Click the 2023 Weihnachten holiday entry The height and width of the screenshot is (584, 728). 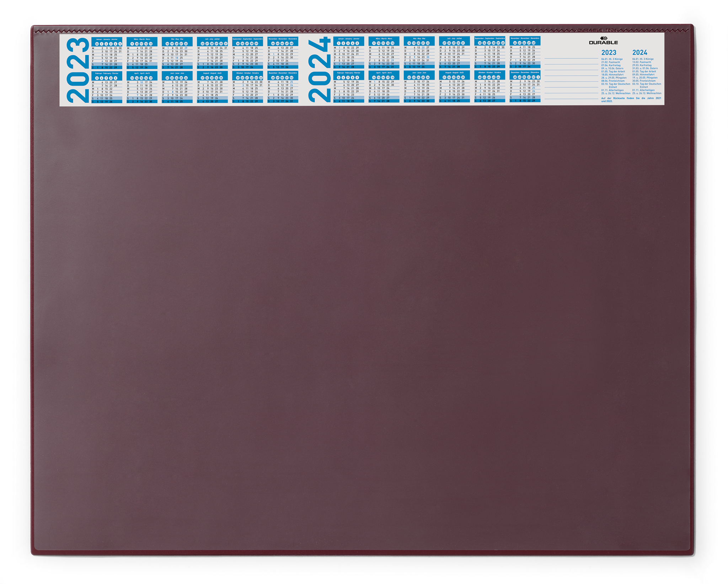pyautogui.click(x=615, y=93)
